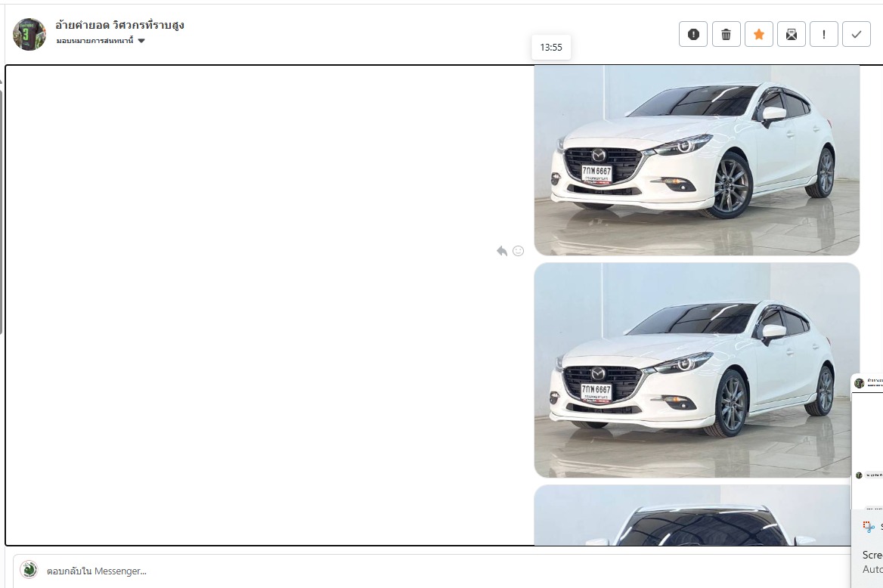
Task: Click the exclamation mark priority button
Action: click(x=823, y=34)
